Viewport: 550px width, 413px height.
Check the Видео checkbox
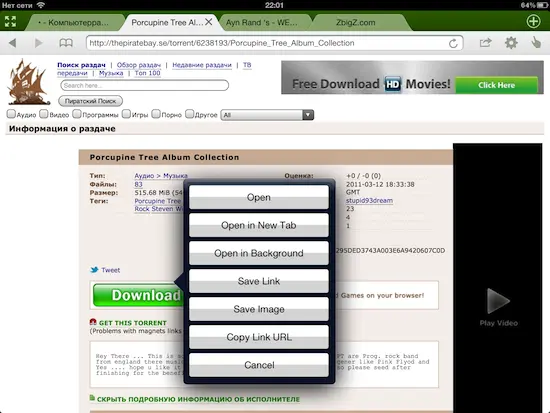pos(44,114)
